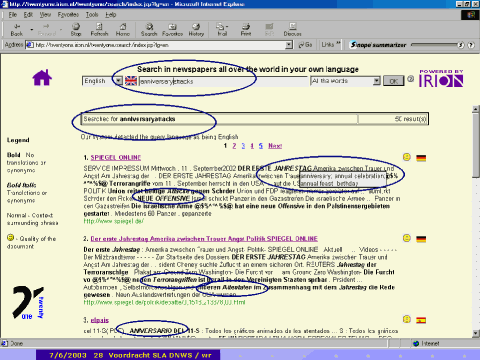Click in the browser address bar
This screenshot has height=360, width=480.
click(160, 45)
